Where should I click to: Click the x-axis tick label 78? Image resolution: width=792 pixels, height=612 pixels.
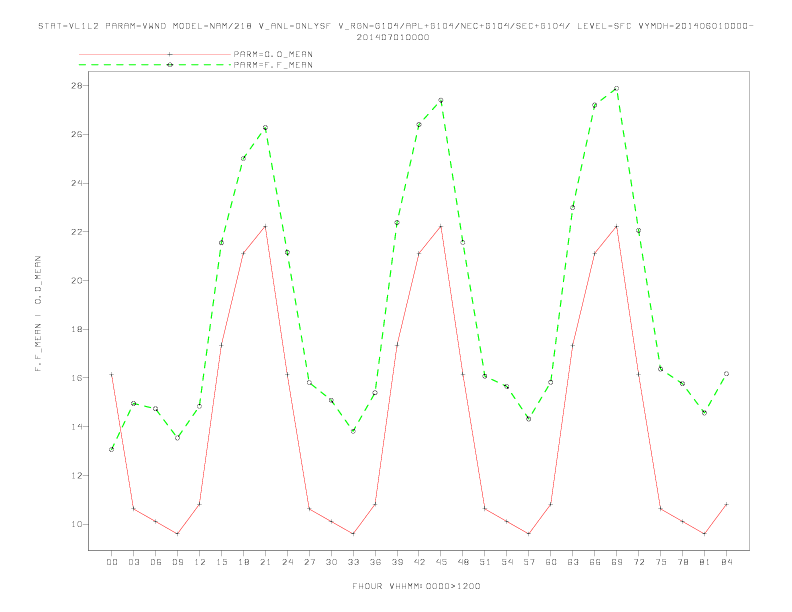[682, 562]
